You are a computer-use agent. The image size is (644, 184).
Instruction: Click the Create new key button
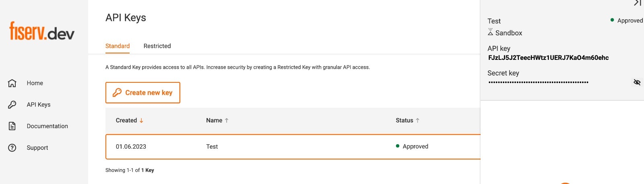point(143,93)
